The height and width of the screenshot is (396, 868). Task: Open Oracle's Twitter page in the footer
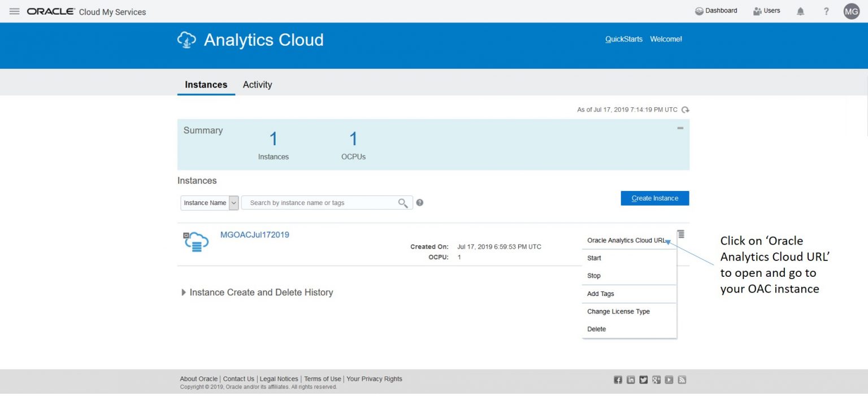[x=644, y=379]
